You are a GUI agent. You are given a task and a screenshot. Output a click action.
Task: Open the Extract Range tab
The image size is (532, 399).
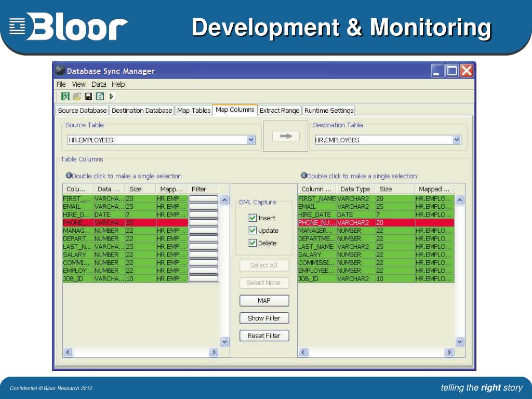click(280, 110)
